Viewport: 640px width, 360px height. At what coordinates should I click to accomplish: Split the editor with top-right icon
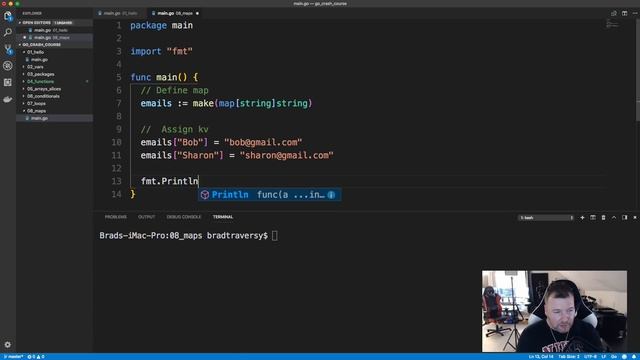point(624,13)
